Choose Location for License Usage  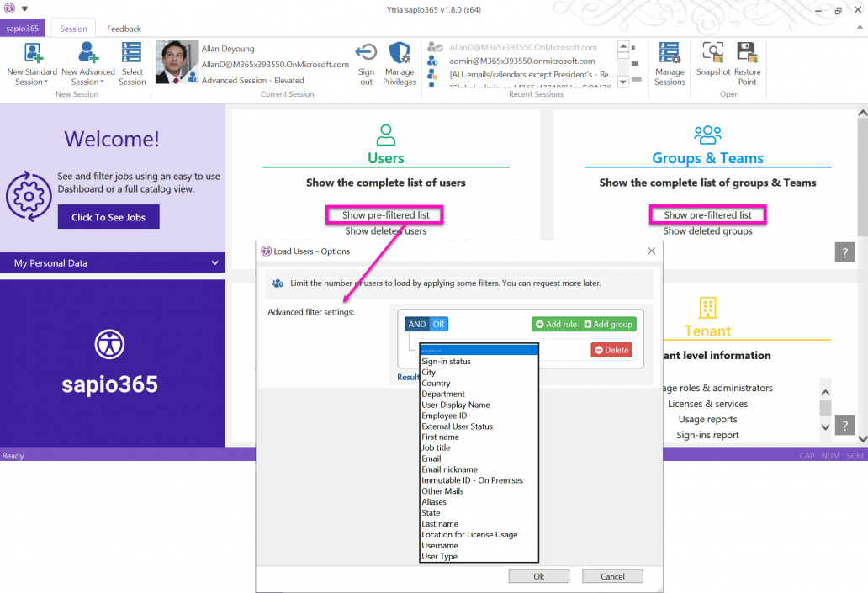click(479, 534)
